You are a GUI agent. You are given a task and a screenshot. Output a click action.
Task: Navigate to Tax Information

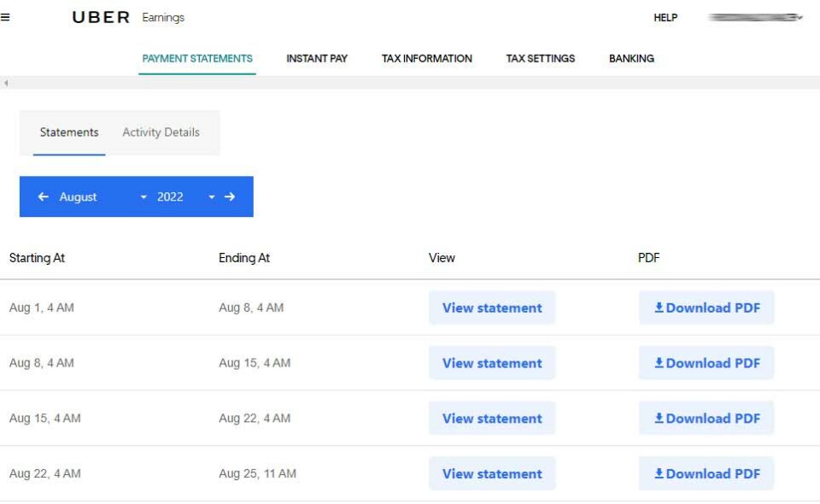click(x=427, y=58)
